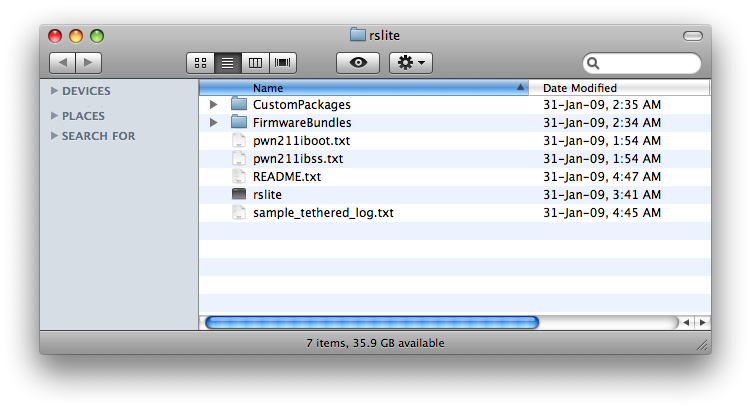Select sample_tethered_log.txt file icon

point(239,213)
